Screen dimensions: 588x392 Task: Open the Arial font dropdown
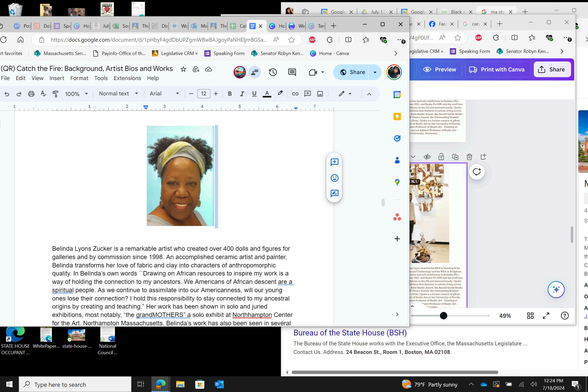[x=164, y=94]
